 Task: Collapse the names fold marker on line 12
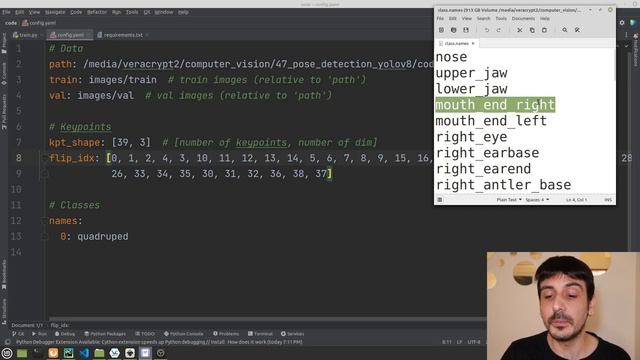44,221
